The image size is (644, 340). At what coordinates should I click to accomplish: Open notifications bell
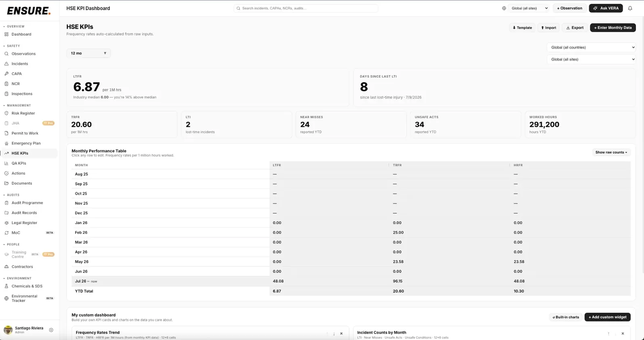coord(630,8)
